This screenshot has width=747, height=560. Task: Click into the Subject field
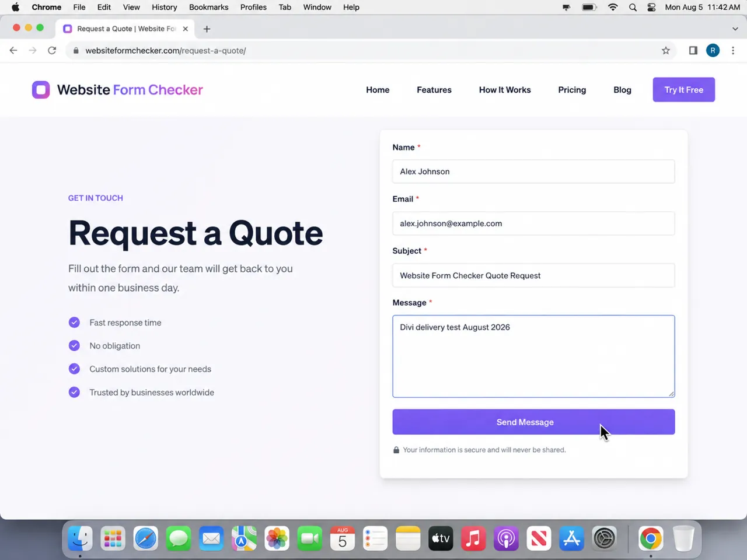point(533,275)
